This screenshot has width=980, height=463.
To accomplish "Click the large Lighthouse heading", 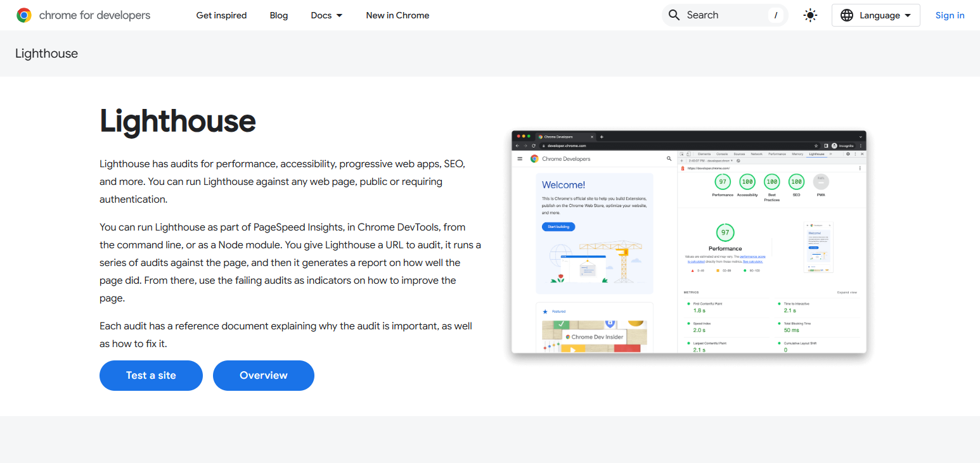I will (178, 120).
